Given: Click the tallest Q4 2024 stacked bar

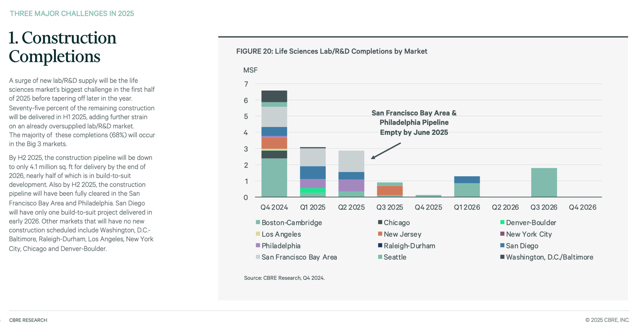Looking at the screenshot, I should coord(274,144).
